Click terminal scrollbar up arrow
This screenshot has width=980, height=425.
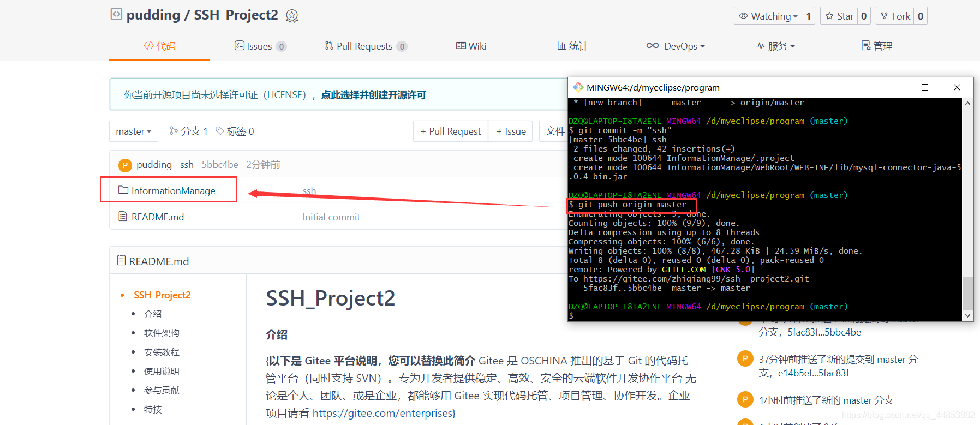pyautogui.click(x=967, y=103)
